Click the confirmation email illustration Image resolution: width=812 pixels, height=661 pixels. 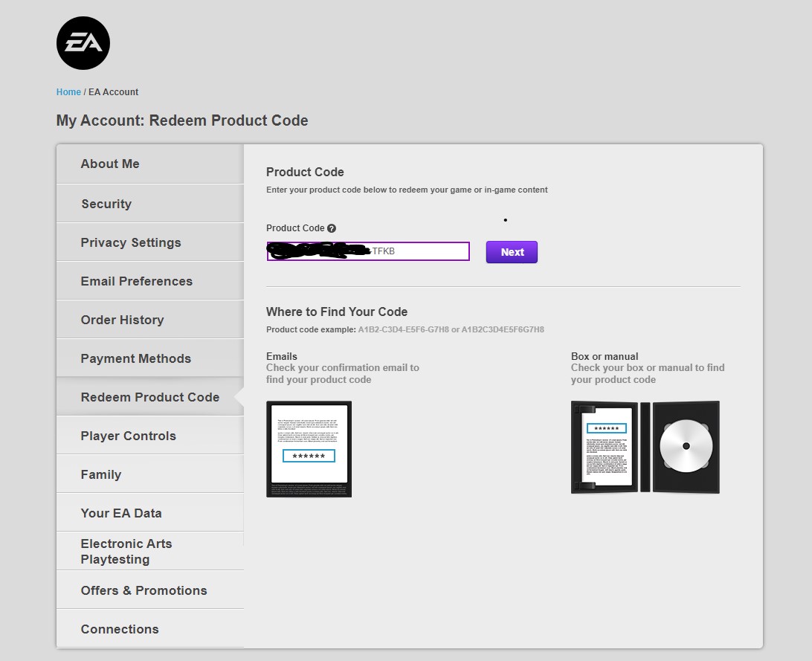click(x=309, y=449)
